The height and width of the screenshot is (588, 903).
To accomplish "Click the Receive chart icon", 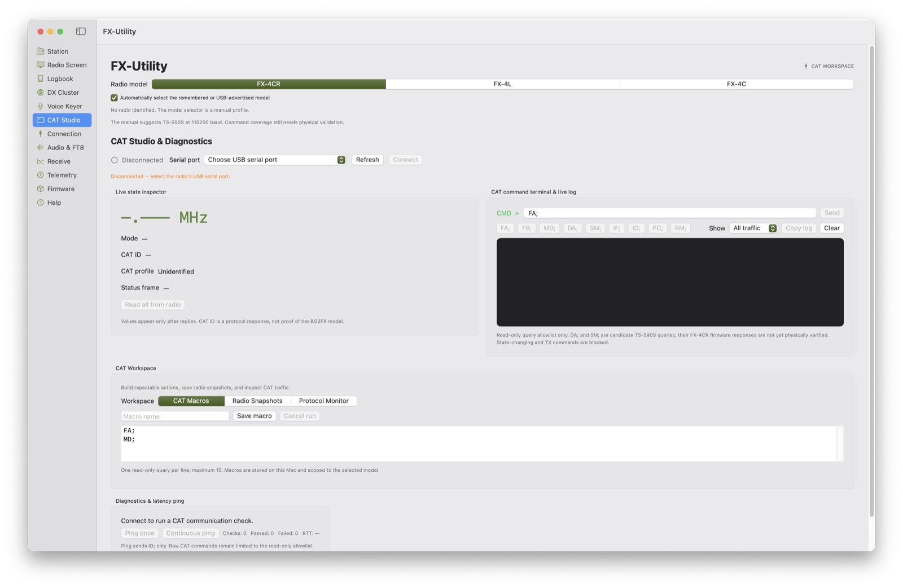I will (40, 161).
